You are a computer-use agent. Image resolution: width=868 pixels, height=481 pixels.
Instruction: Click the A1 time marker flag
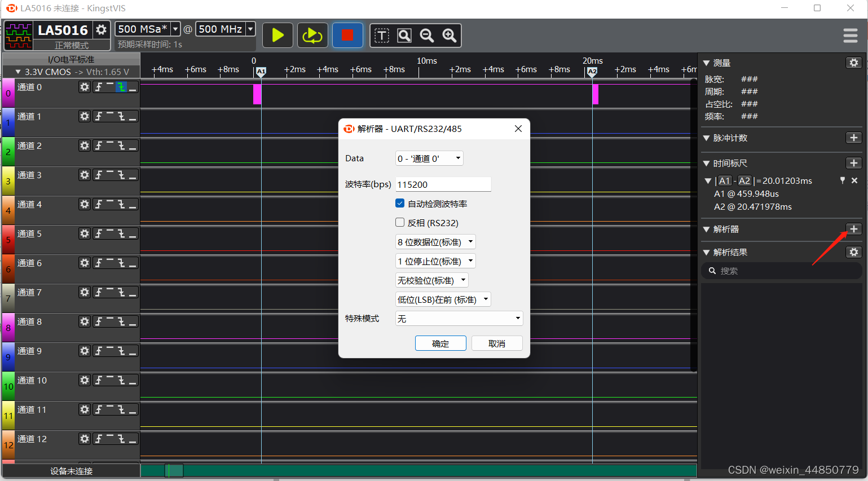pos(261,72)
